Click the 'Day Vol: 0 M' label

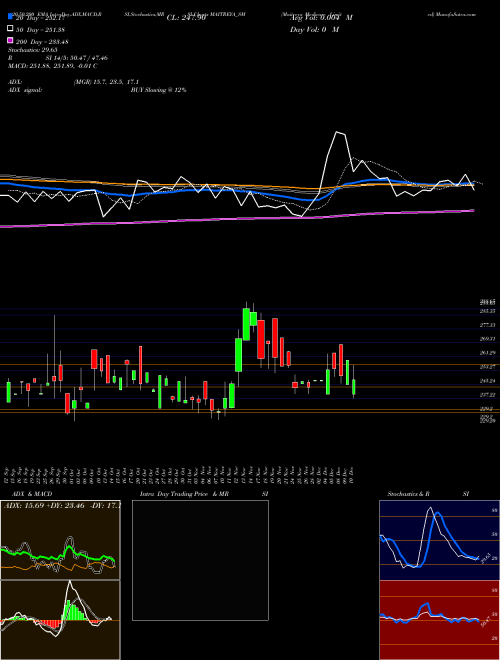[314, 30]
